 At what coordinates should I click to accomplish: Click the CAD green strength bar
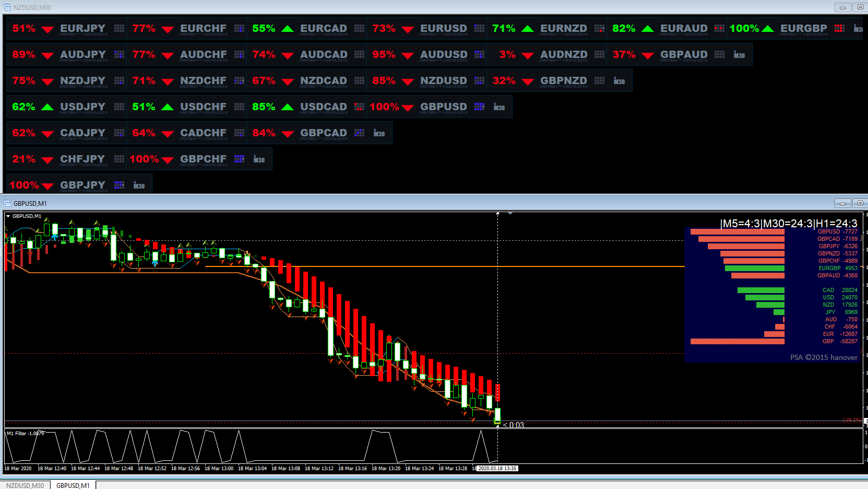[761, 290]
